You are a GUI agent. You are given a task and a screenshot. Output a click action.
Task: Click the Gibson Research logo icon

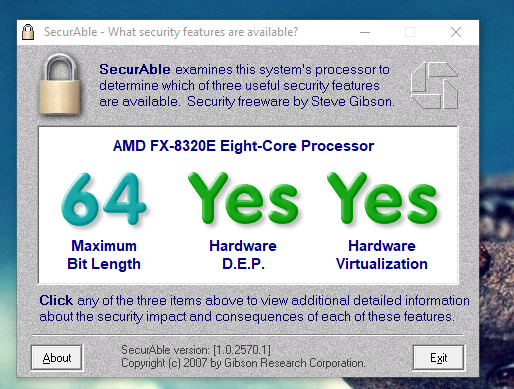click(x=435, y=85)
